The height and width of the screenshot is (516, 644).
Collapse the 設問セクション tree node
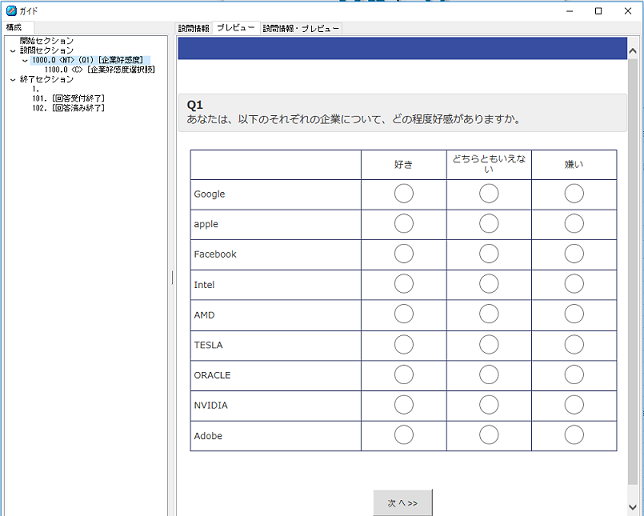tap(13, 51)
